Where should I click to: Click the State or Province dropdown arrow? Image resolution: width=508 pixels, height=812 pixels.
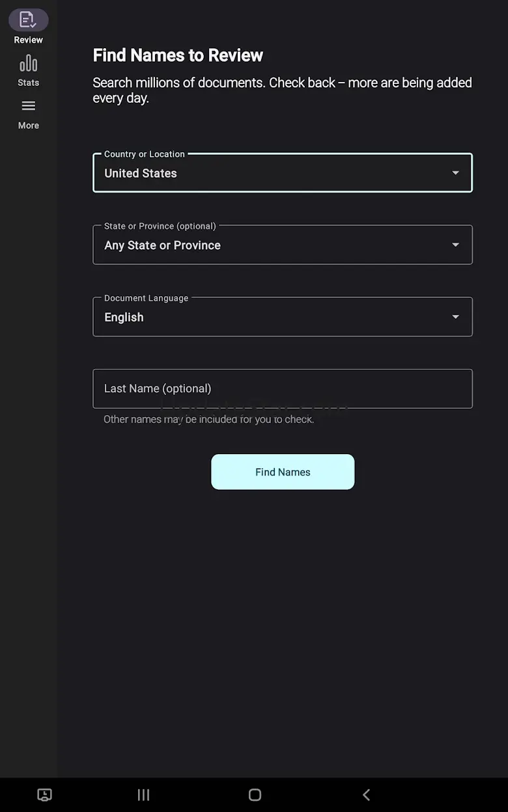click(x=455, y=245)
